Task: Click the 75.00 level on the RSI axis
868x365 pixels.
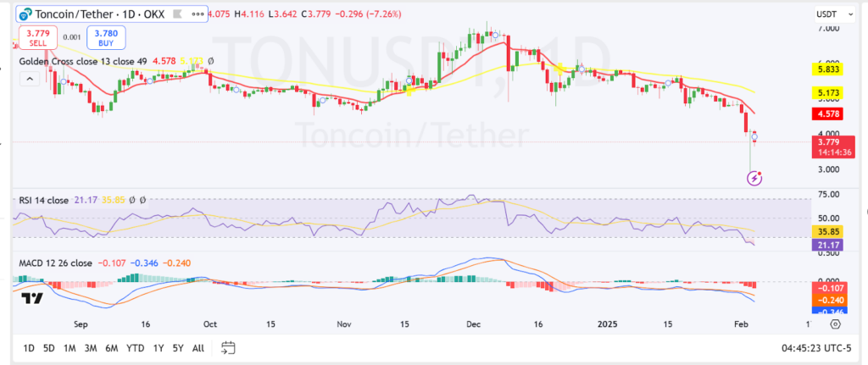Action: pyautogui.click(x=829, y=194)
